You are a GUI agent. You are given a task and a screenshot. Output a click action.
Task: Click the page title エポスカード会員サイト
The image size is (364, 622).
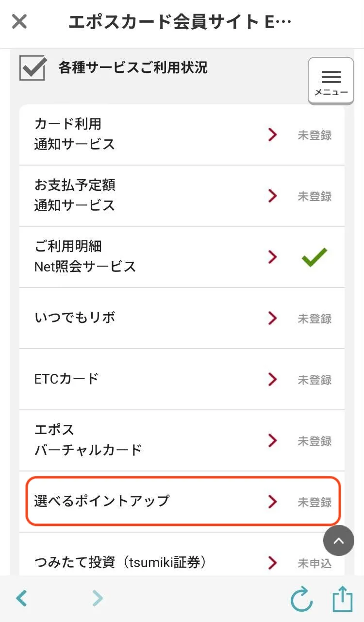(x=180, y=22)
